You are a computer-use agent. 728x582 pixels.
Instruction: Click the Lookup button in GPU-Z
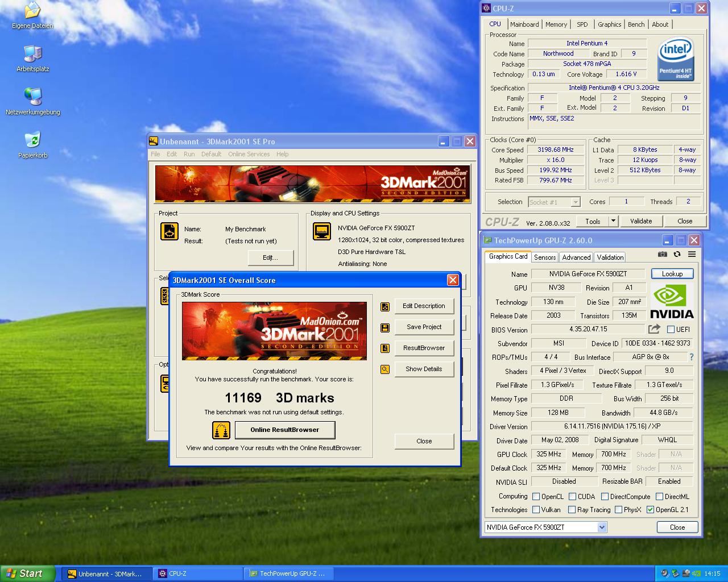672,274
